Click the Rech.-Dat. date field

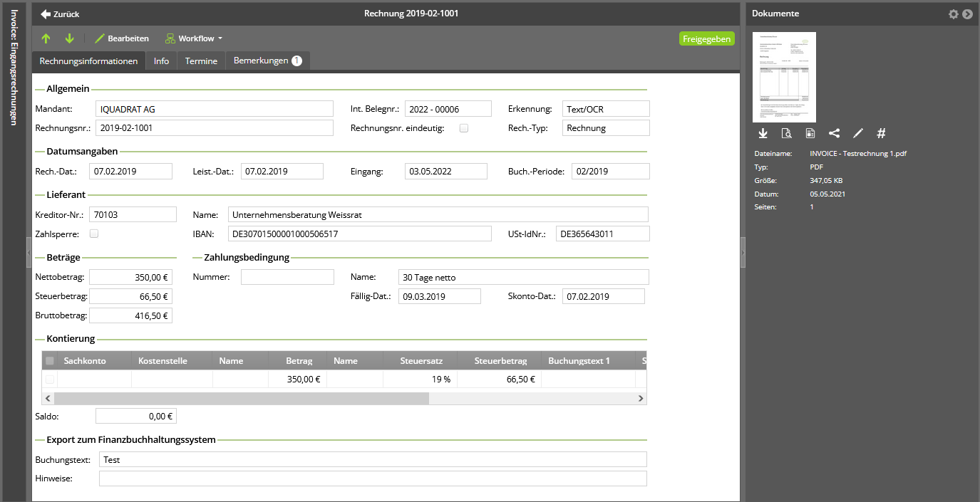[131, 171]
